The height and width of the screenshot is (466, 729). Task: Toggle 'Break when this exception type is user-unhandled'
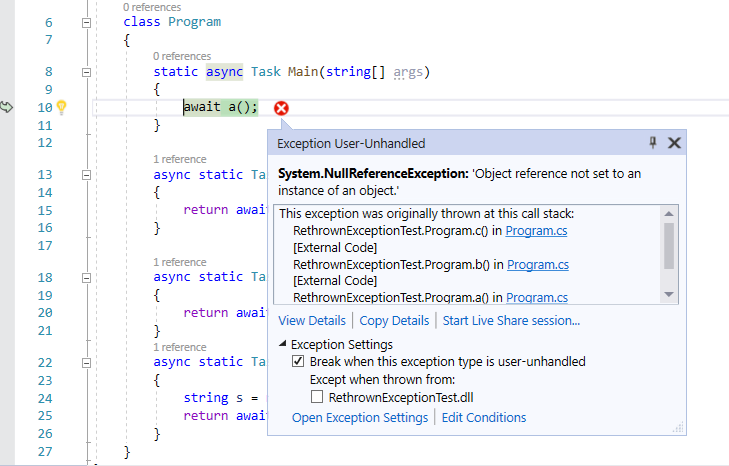(298, 362)
